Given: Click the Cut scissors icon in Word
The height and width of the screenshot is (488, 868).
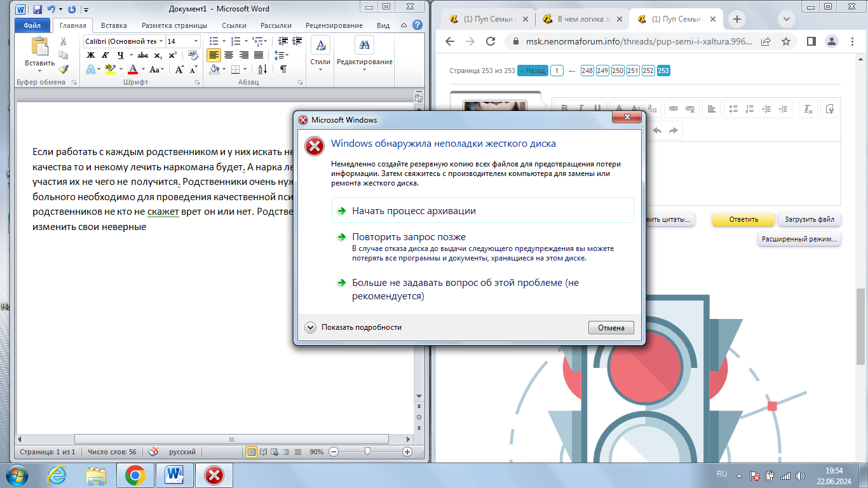Looking at the screenshot, I should pyautogui.click(x=64, y=41).
